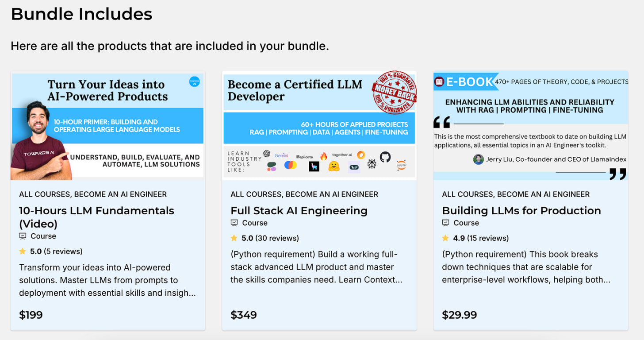Click the description starting '(Python requirement) Build a working'
Image resolution: width=644 pixels, height=340 pixels.
tap(316, 267)
